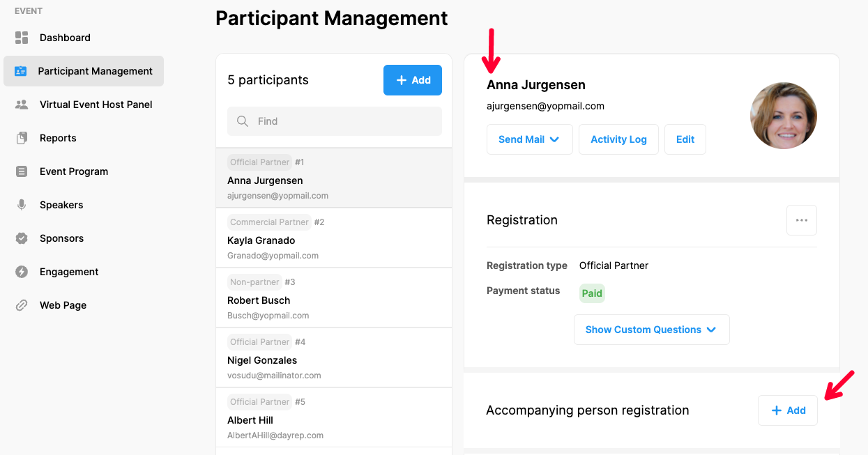
Task: Add an accompanying person registration
Action: (x=787, y=410)
